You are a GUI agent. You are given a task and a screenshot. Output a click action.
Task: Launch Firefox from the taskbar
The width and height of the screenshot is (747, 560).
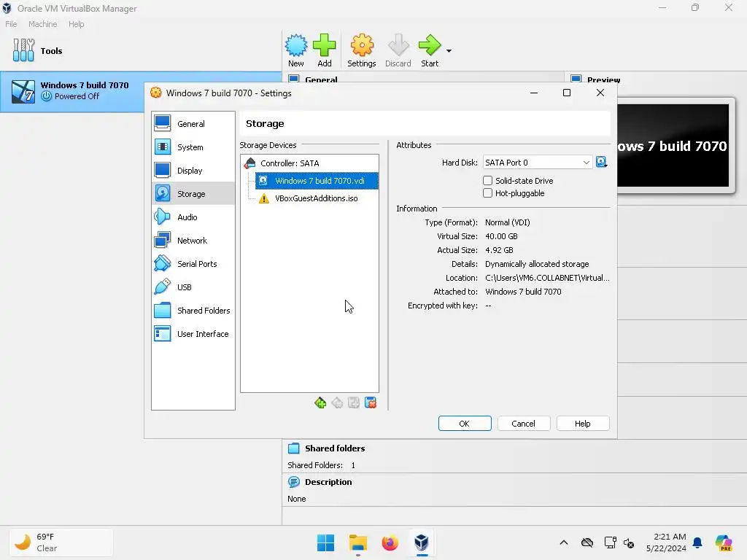(390, 542)
